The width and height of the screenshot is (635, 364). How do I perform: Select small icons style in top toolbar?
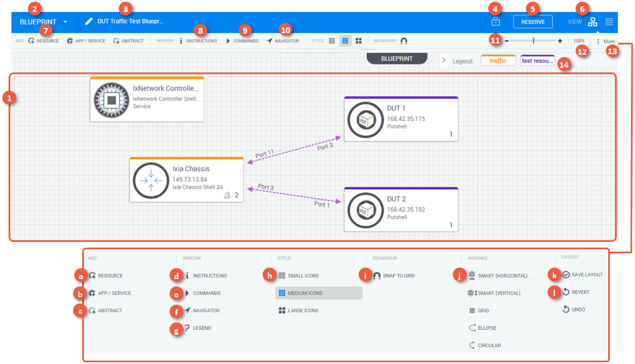point(332,41)
